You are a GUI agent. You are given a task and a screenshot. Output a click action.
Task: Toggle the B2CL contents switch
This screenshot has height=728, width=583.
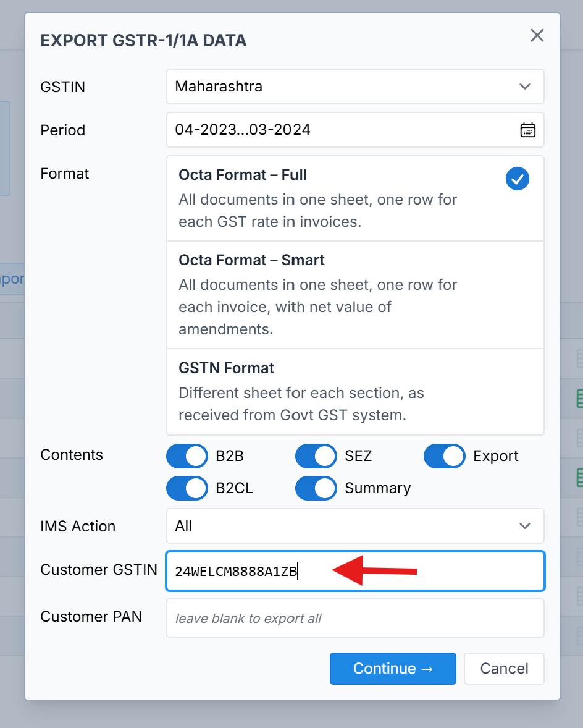point(187,488)
